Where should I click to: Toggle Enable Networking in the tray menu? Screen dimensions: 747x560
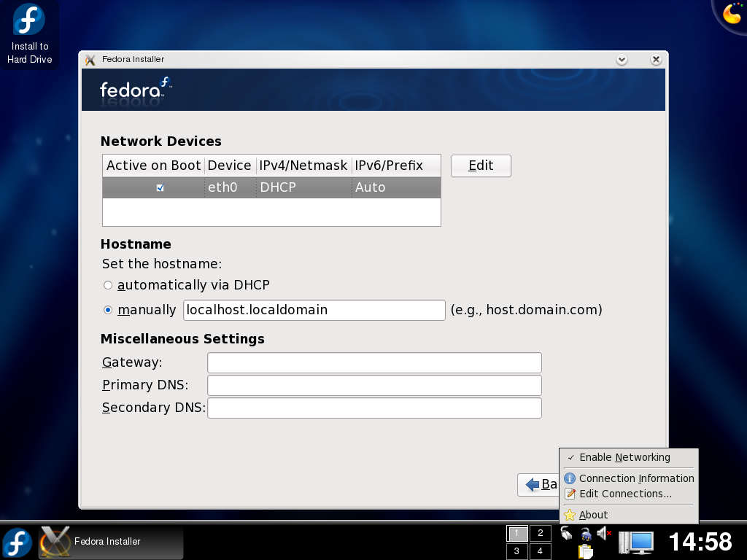tap(628, 458)
